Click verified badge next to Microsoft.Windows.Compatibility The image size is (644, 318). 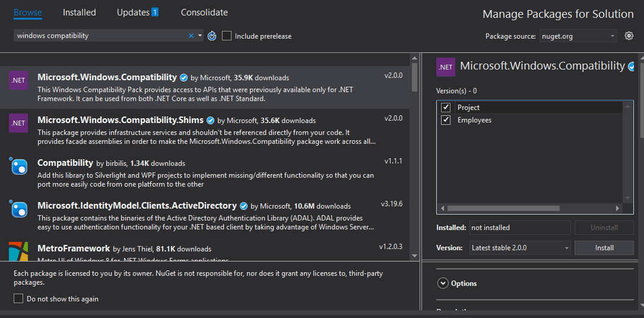(x=184, y=77)
